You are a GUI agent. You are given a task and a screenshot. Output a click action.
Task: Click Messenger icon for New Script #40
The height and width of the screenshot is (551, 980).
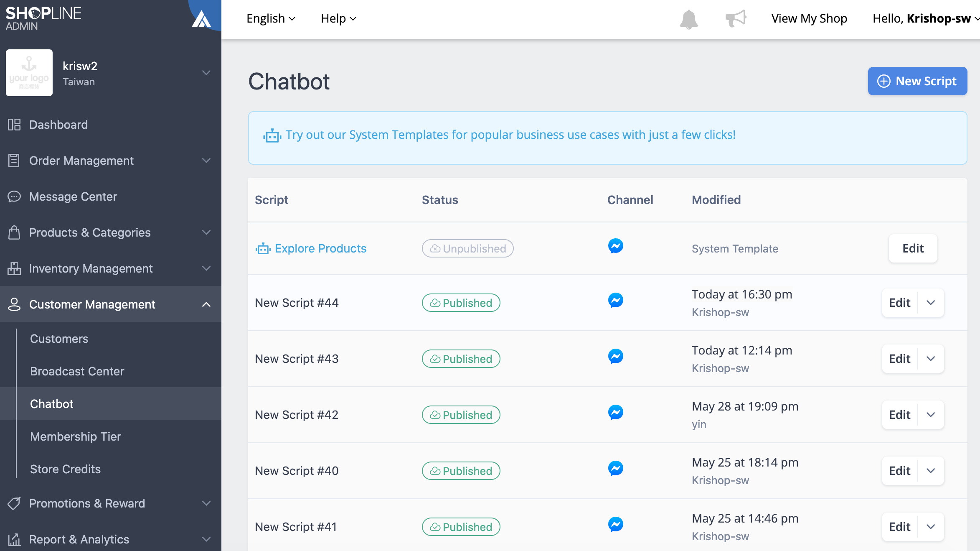coord(616,468)
